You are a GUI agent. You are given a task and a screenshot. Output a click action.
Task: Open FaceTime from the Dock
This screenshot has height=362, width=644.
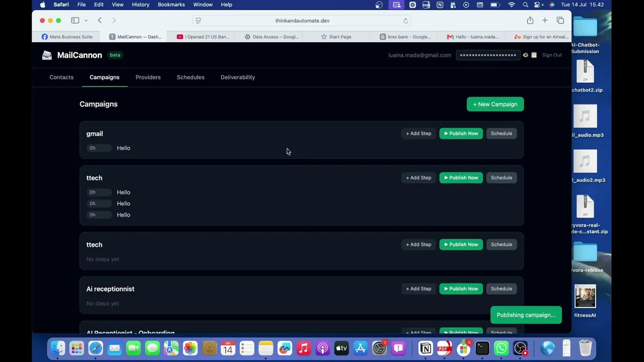pos(133,348)
